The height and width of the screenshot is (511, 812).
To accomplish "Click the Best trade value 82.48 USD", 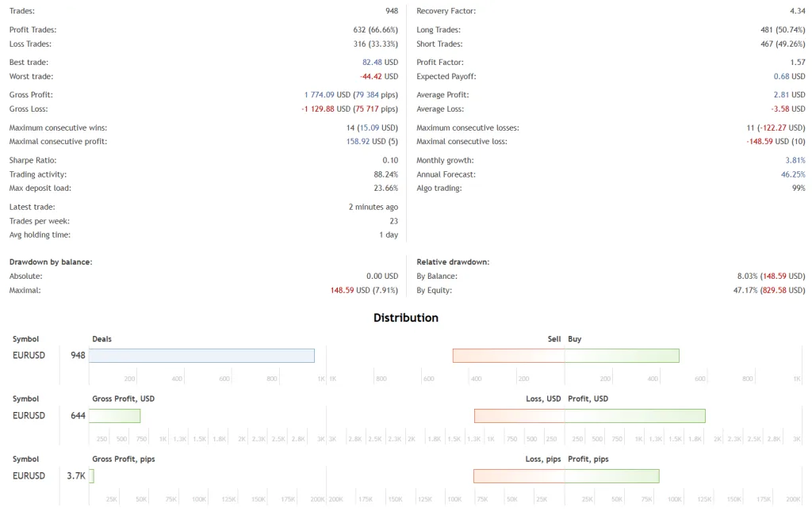I will 380,63.
